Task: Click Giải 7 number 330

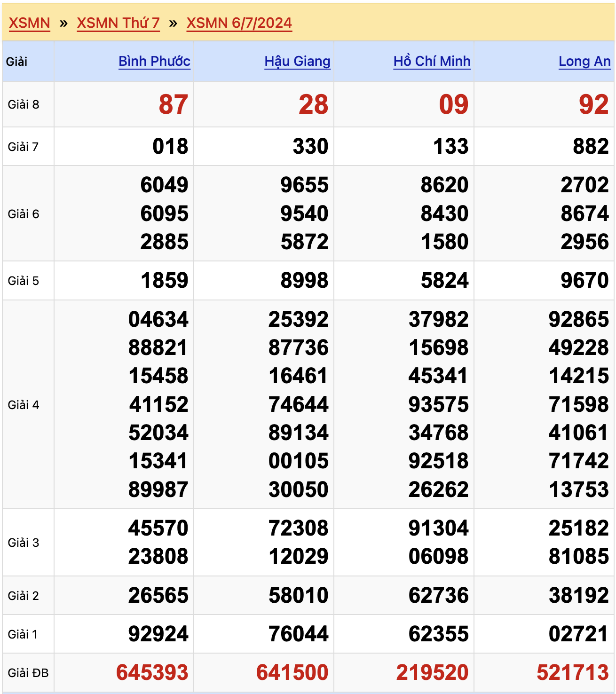Action: tap(310, 146)
